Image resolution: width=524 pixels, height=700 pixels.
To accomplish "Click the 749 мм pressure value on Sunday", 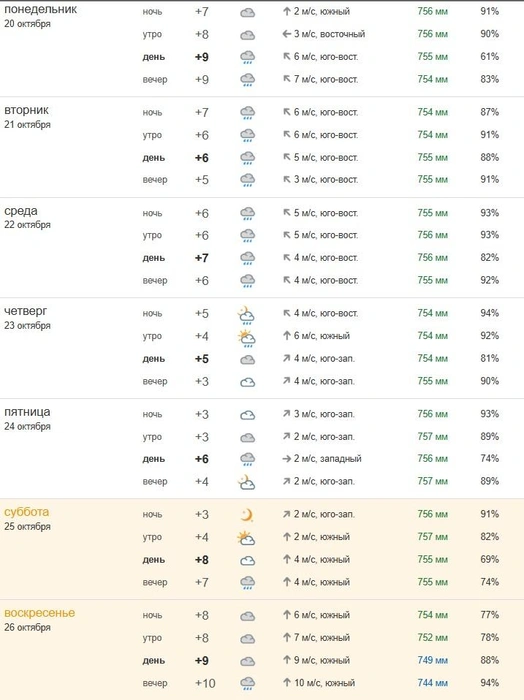I will (433, 660).
